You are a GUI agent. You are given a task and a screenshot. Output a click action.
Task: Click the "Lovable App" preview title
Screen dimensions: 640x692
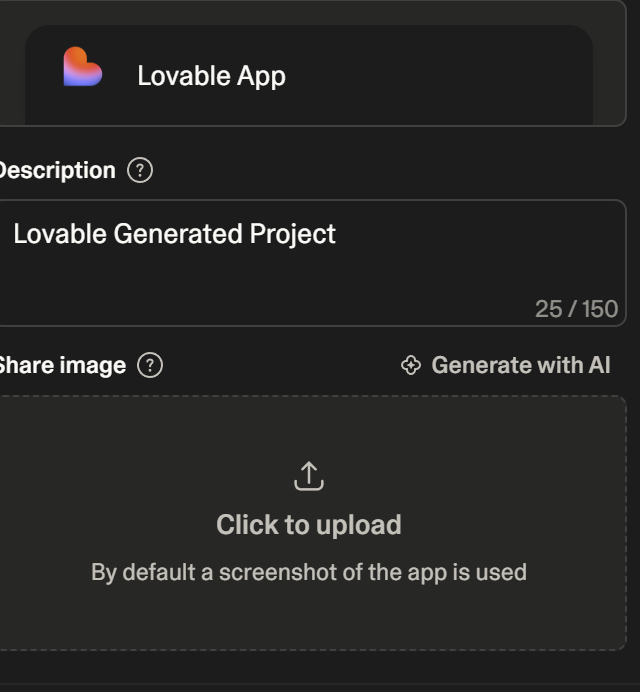[211, 76]
